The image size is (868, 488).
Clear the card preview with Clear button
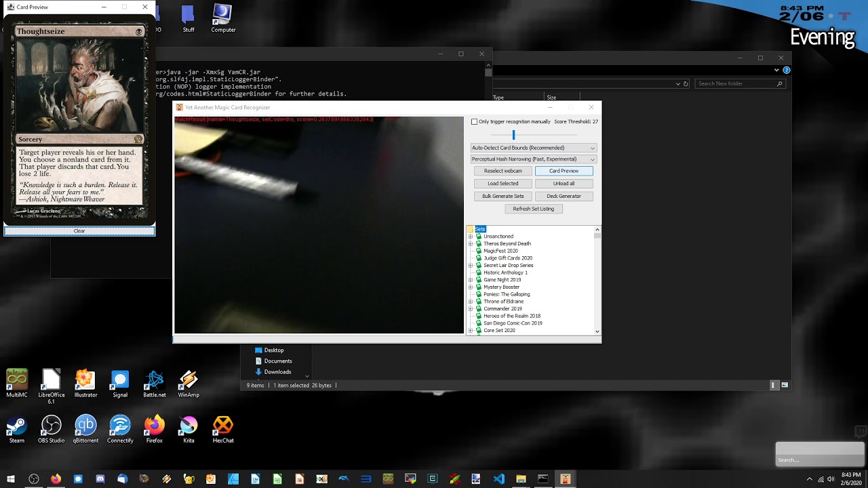click(x=79, y=231)
